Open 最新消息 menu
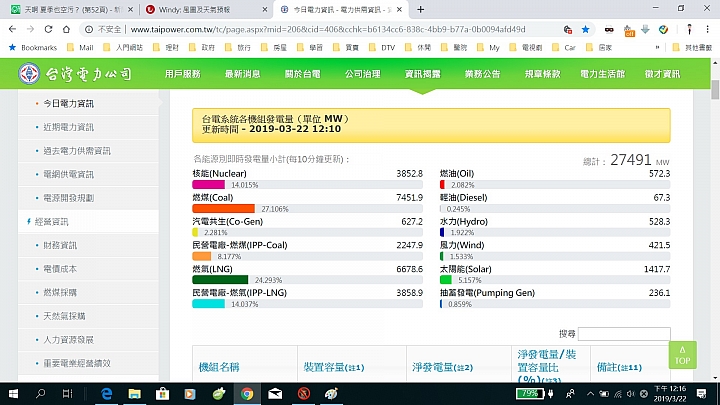 coord(242,73)
